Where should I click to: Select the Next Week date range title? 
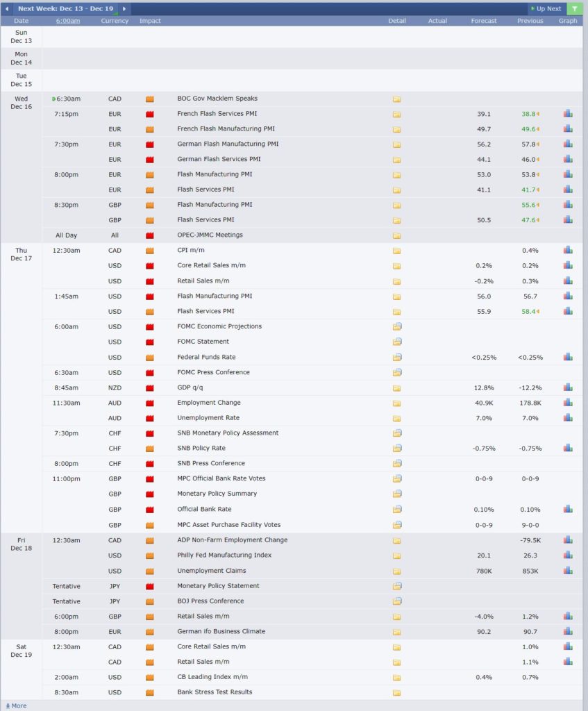pyautogui.click(x=66, y=8)
